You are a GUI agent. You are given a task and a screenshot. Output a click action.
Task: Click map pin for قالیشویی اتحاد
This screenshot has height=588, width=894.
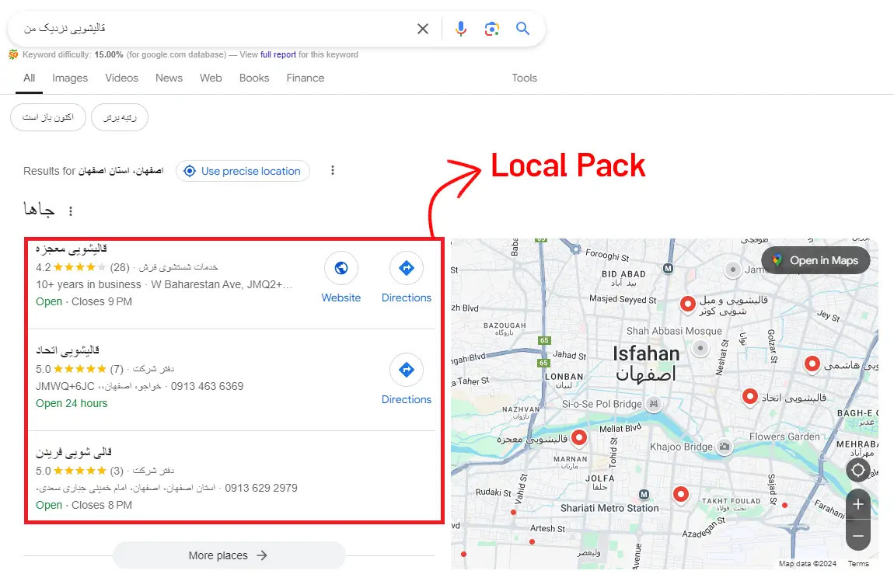[x=750, y=397]
